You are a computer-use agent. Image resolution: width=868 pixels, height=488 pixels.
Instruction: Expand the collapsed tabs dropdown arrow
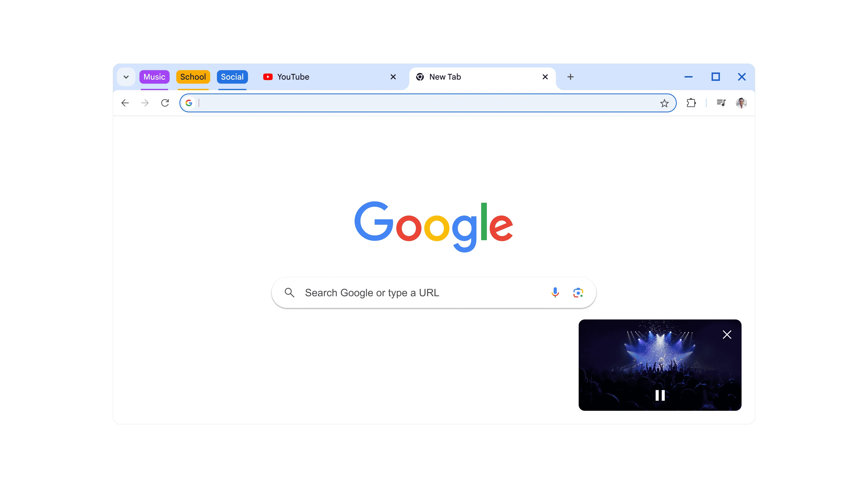point(126,76)
